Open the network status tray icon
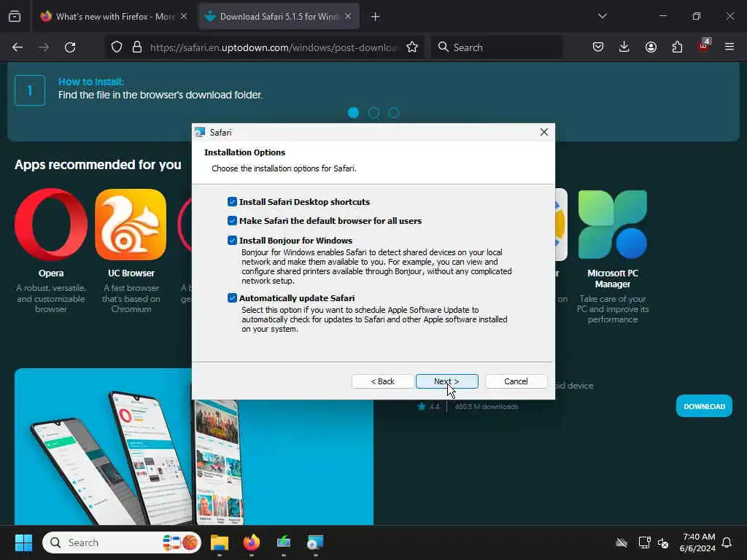Viewport: 747px width, 560px height. pos(644,542)
